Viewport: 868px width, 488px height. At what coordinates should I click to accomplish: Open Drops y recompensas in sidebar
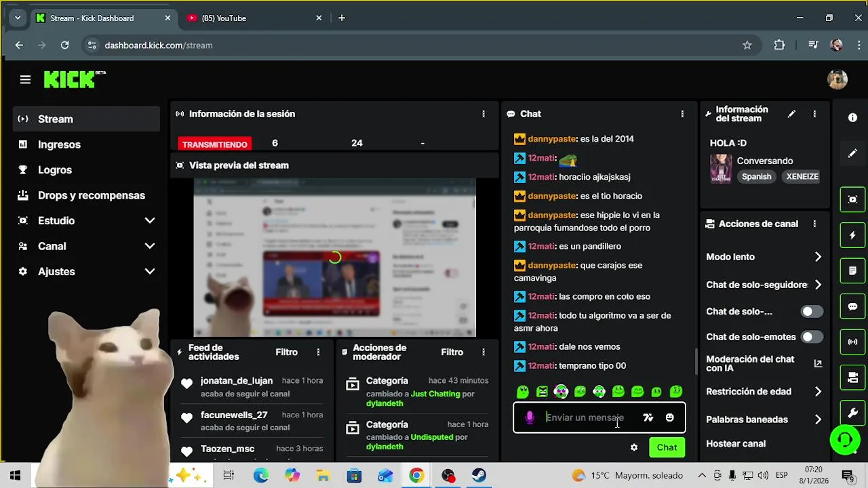tap(87, 195)
